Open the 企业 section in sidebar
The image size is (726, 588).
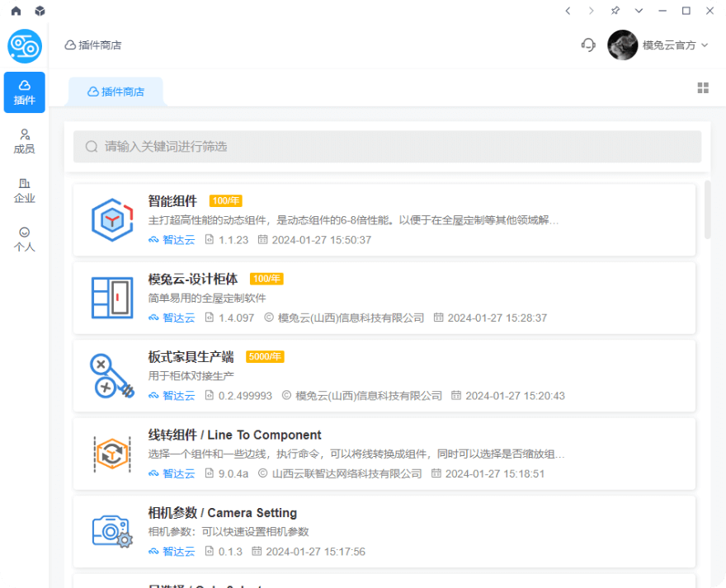point(25,190)
